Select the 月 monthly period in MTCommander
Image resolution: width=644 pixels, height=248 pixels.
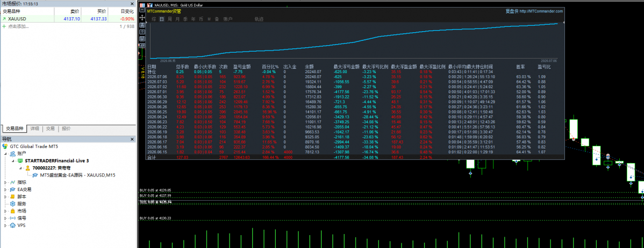coord(177,19)
